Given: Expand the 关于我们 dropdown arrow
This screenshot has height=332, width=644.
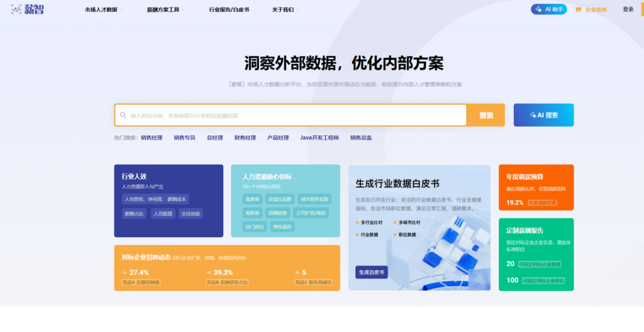Looking at the screenshot, I should pyautogui.click(x=297, y=9).
